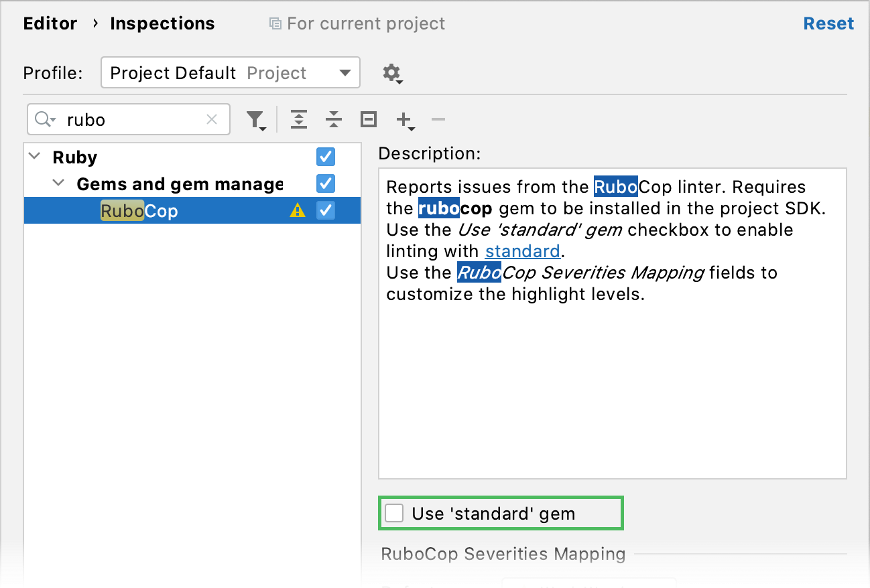Open the standard hyperlink in description
Viewport: 870px width, 588px height.
(x=522, y=251)
